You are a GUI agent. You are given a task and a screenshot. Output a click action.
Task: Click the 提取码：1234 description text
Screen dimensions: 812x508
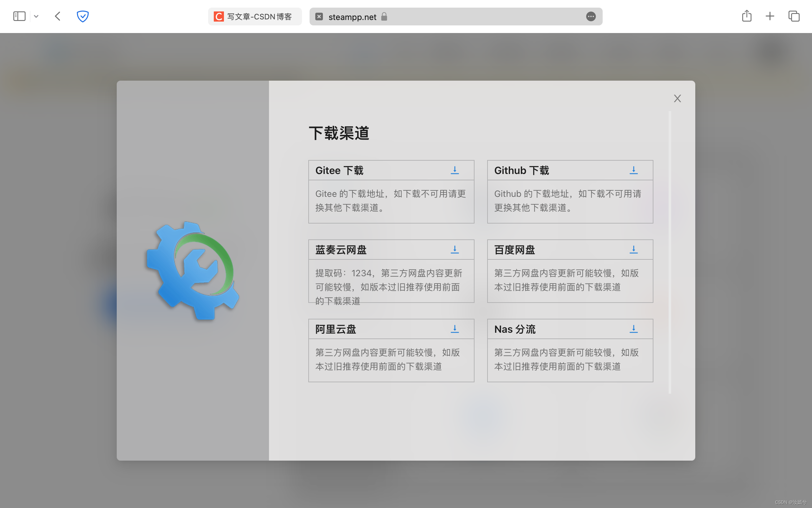coord(389,287)
